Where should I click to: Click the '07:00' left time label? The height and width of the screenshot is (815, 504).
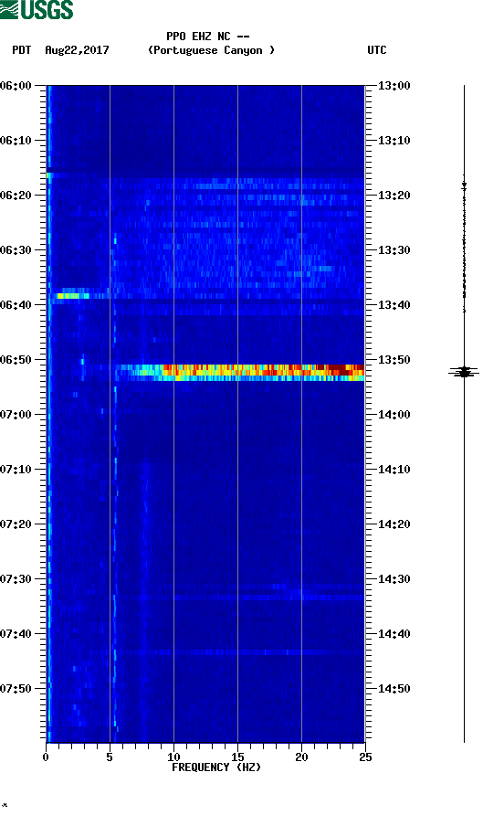(x=16, y=415)
